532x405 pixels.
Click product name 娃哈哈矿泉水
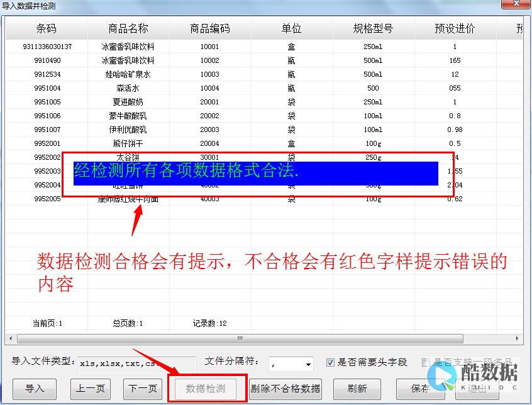[128, 74]
